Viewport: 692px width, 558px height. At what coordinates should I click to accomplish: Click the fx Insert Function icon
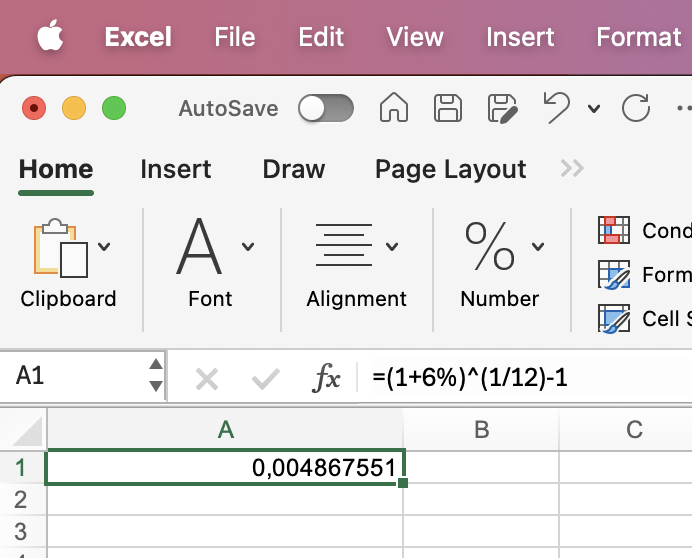click(327, 378)
